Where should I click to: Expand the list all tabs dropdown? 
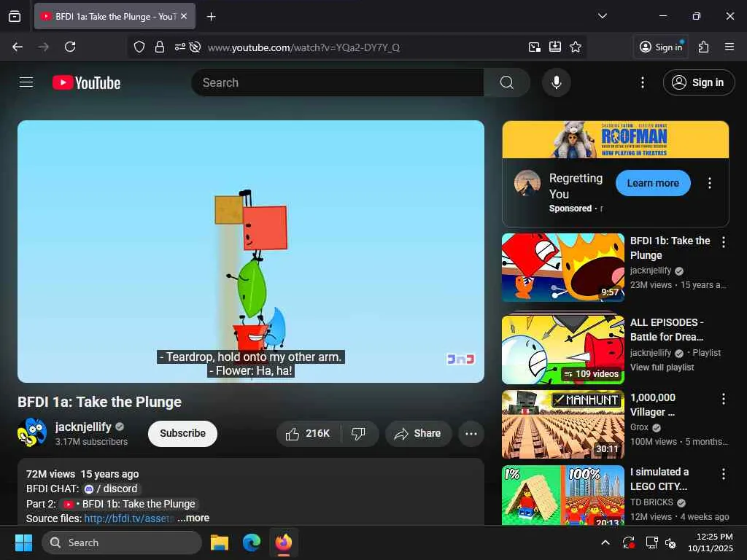tap(603, 16)
